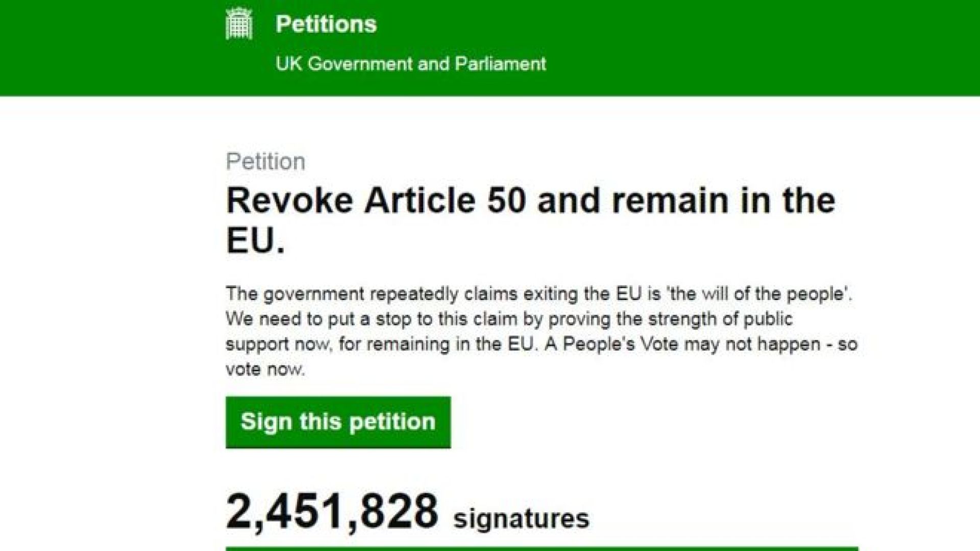The image size is (980, 551).
Task: Click 'support now, for remaining' text
Action: pyautogui.click(x=337, y=344)
